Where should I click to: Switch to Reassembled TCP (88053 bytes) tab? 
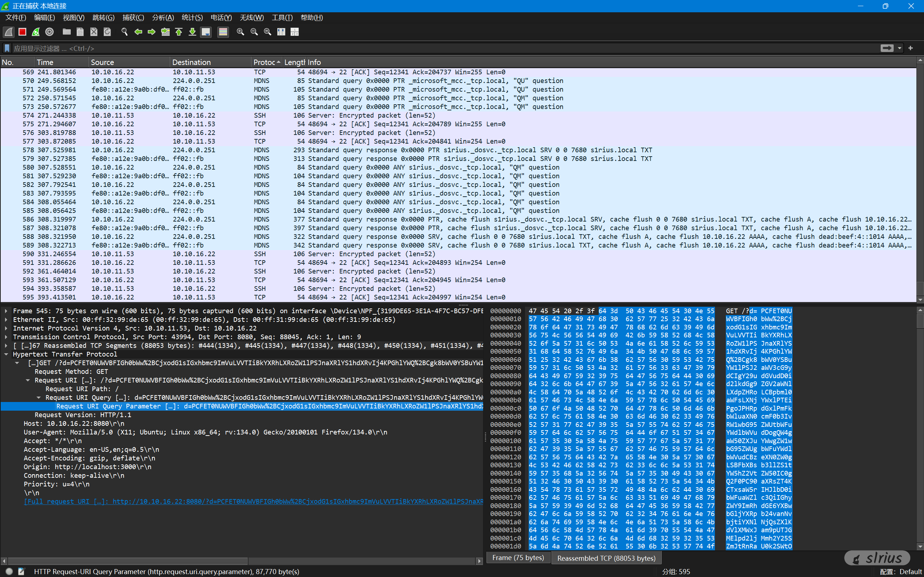[606, 558]
